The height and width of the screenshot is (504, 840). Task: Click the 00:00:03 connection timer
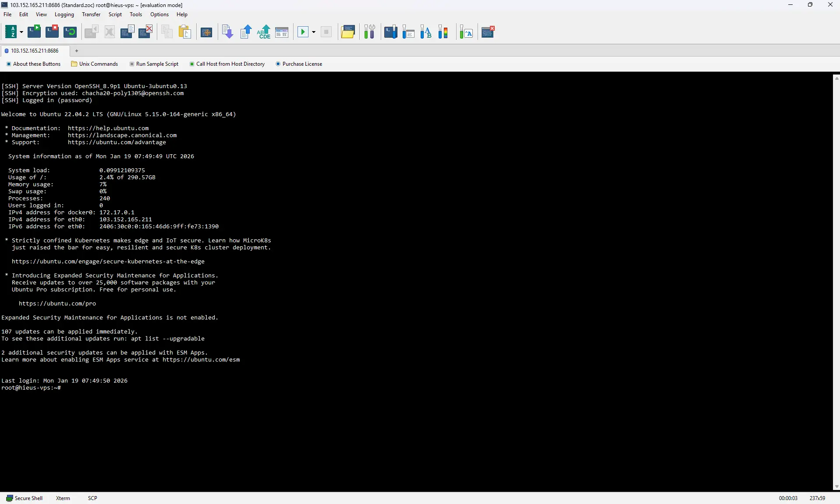[788, 498]
